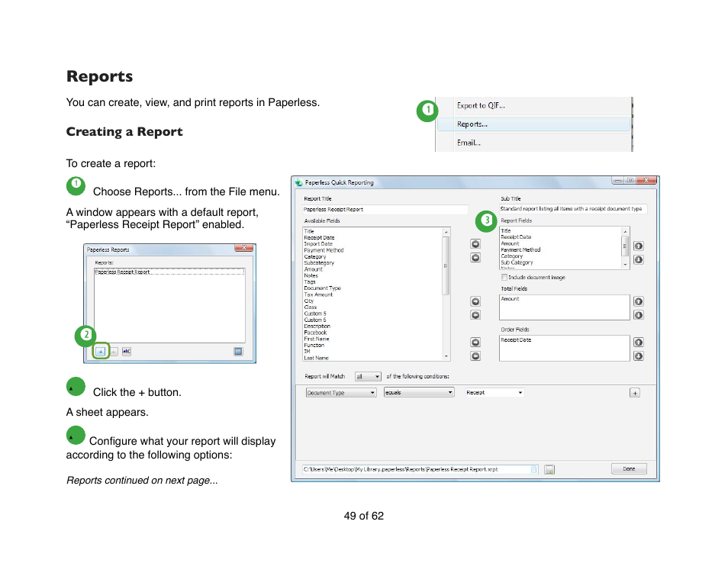Select 'Category' in Report Fields list

point(511,256)
